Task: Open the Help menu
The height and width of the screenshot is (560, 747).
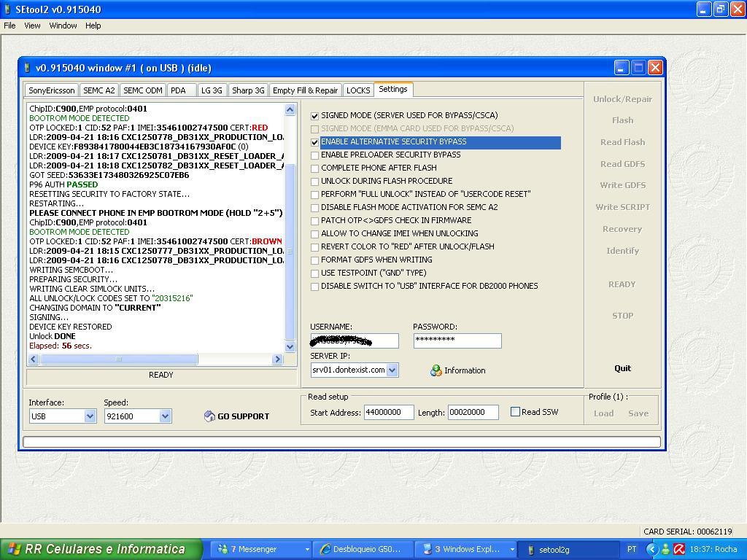Action: coord(93,26)
